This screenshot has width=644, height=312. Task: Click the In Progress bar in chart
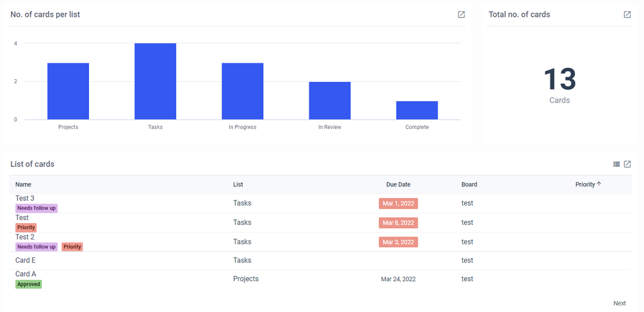tap(243, 91)
